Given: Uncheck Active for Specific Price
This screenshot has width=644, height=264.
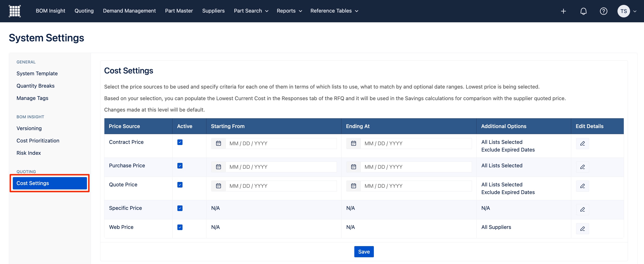Looking at the screenshot, I should (180, 208).
